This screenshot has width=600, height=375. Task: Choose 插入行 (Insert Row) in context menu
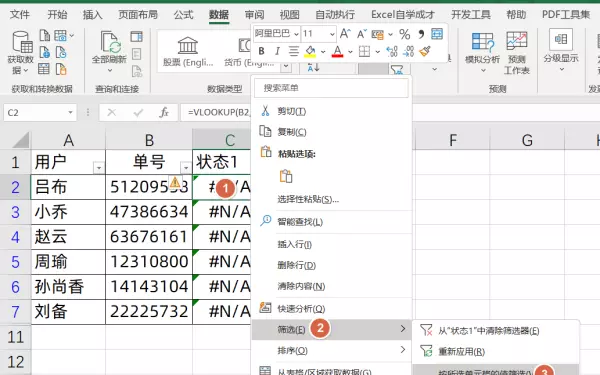[331, 244]
